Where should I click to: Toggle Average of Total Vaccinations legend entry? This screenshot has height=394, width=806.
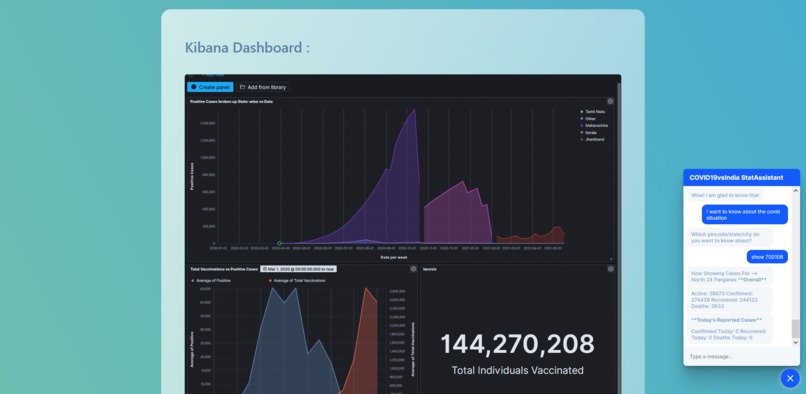coord(297,280)
